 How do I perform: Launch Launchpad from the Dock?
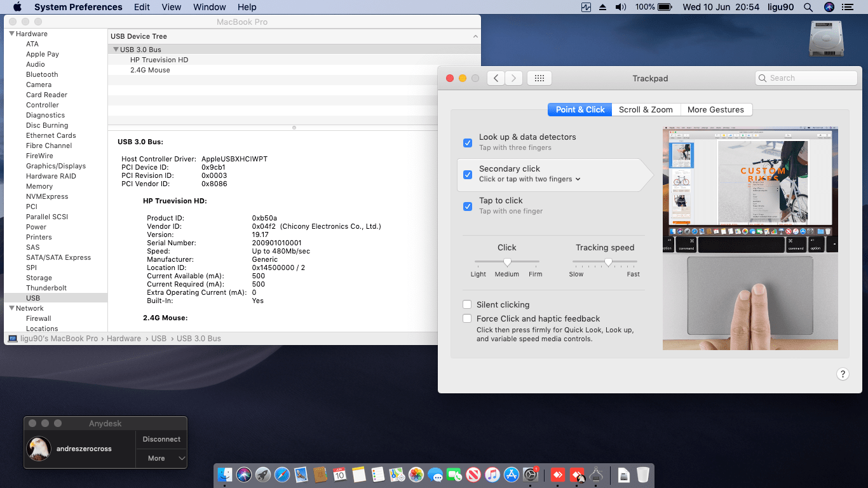[x=263, y=475]
